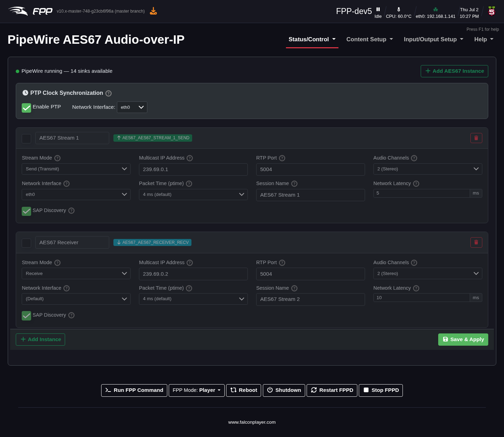This screenshot has height=437, width=504.
Task: Show Stream Mode help for AES67 Receiver
Action: (57, 263)
